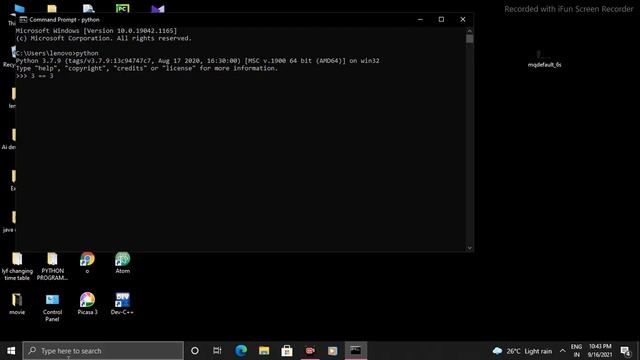Launch the Picasa 3 desktop shortcut
640x360 pixels.
point(87,304)
